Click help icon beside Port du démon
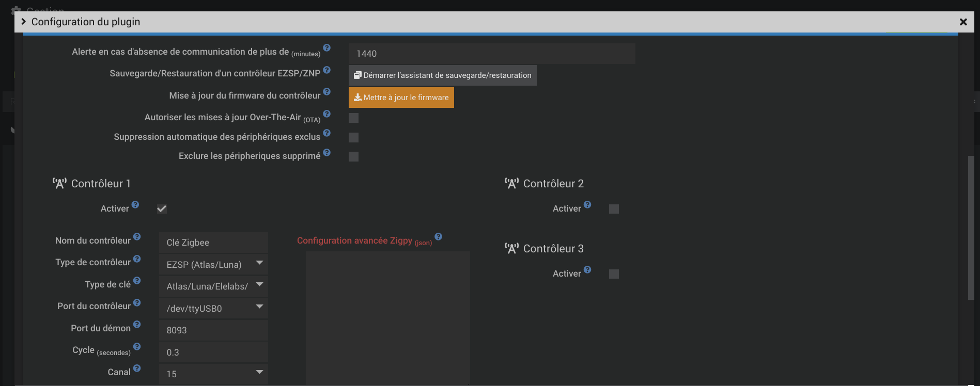Screen dimensions: 980x386 tap(137, 325)
